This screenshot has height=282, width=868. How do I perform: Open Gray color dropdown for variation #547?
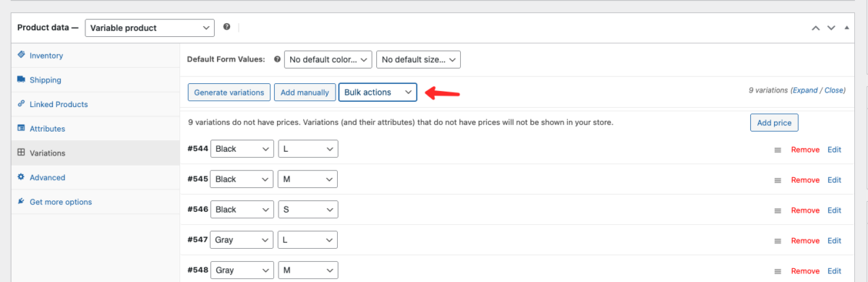[x=242, y=240]
